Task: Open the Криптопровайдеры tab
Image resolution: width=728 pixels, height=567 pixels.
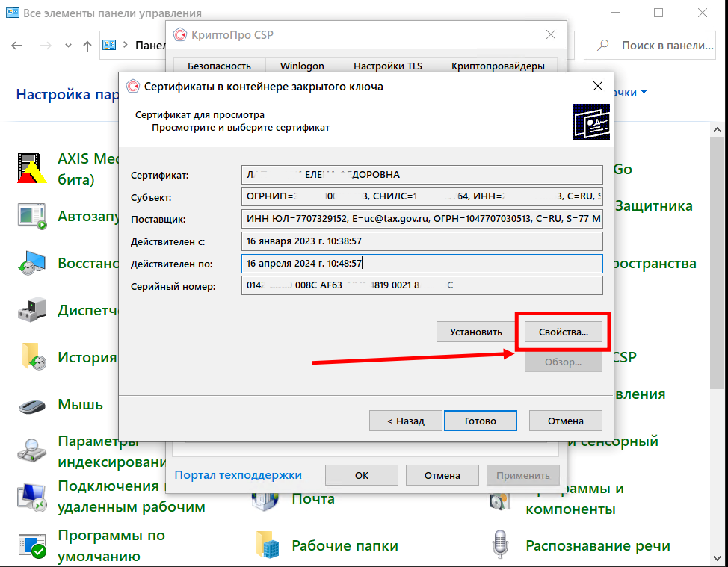Action: tap(498, 66)
